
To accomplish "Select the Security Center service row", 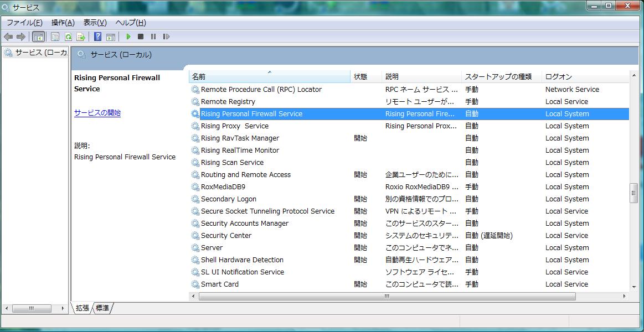I will pos(226,236).
